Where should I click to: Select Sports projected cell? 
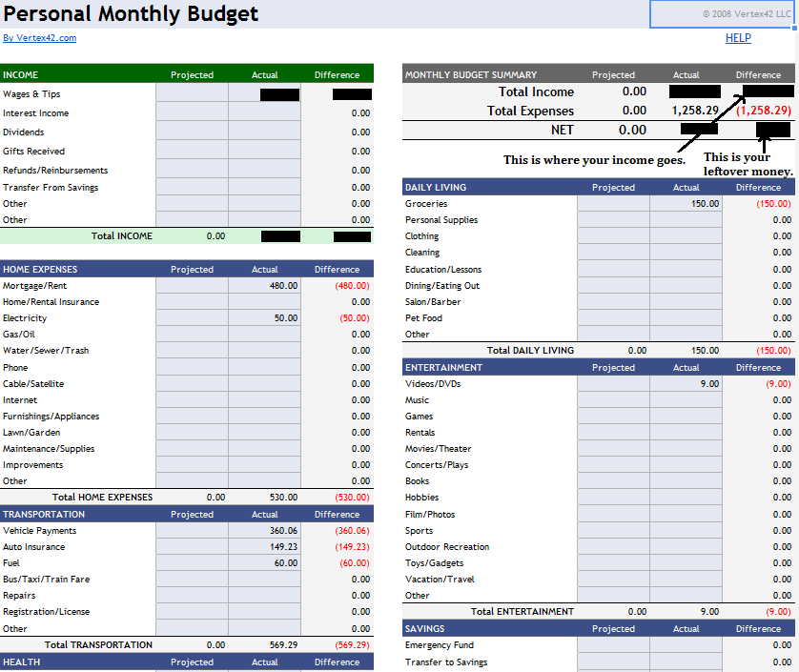point(613,530)
